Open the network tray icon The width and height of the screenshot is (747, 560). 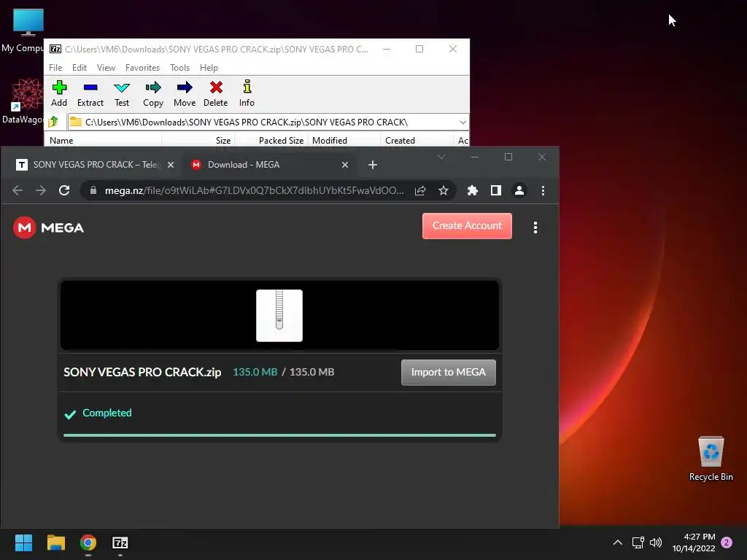click(638, 542)
